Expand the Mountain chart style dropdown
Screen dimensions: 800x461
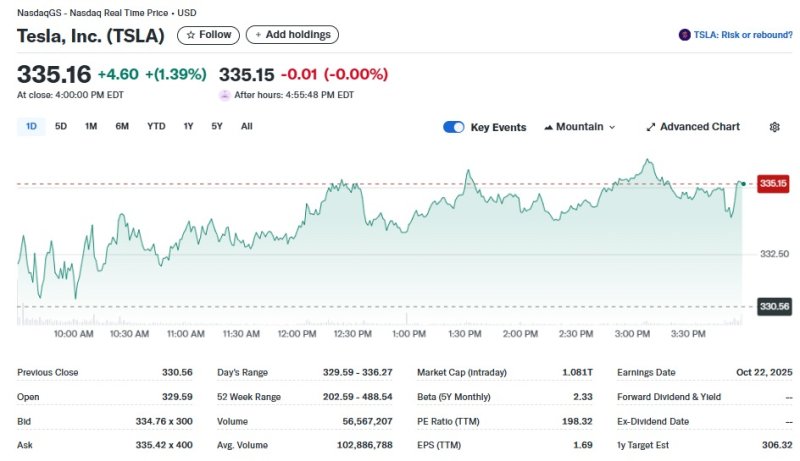(611, 127)
